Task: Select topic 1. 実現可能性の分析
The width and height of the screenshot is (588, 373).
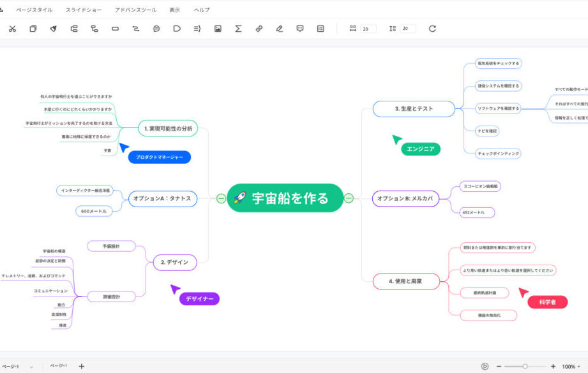Action: 168,128
